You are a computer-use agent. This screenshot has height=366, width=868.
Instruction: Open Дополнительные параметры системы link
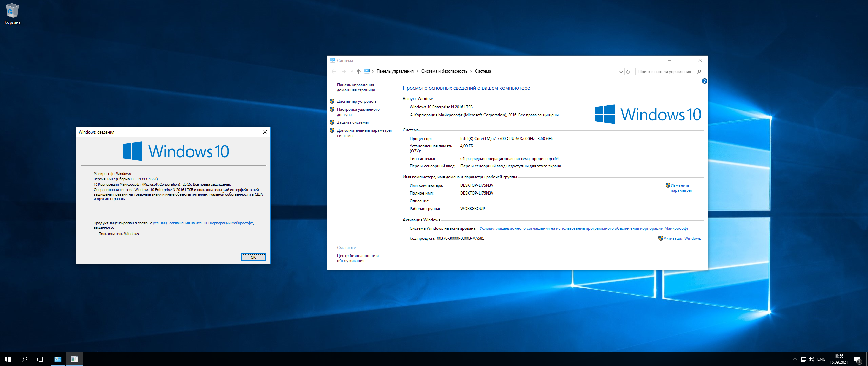coord(364,133)
